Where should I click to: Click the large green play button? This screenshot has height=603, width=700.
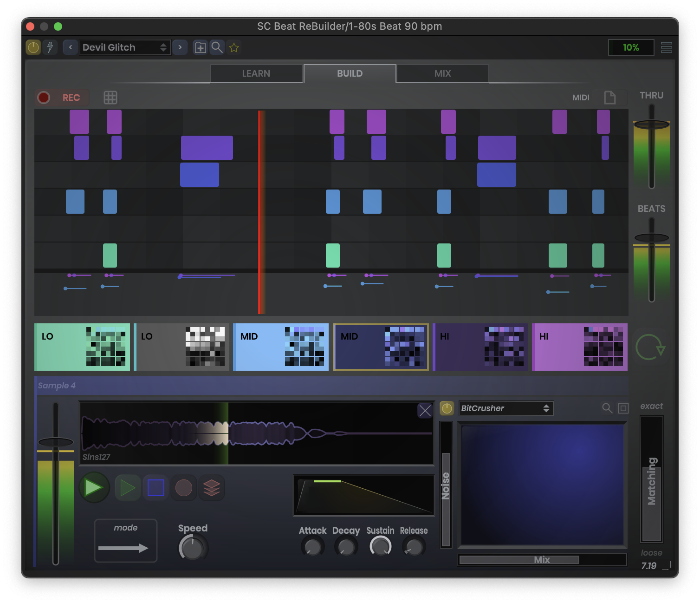pos(94,488)
